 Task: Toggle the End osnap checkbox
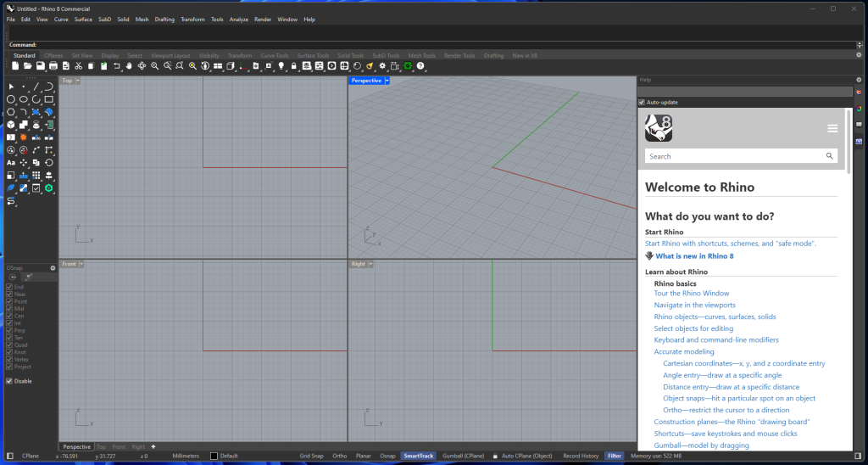point(8,287)
